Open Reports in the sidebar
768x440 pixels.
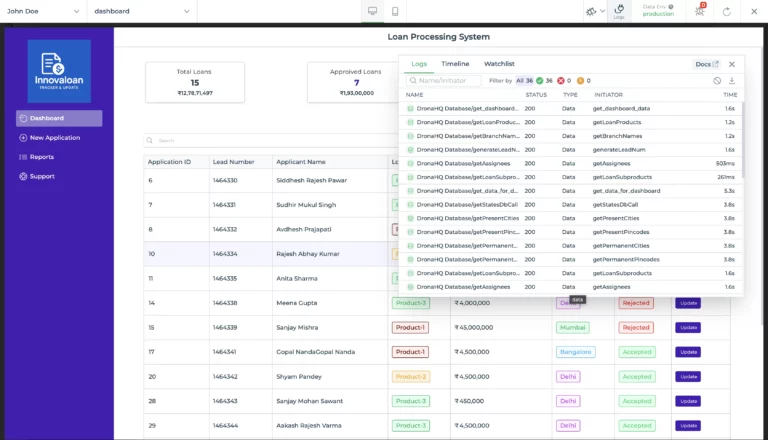pos(41,157)
